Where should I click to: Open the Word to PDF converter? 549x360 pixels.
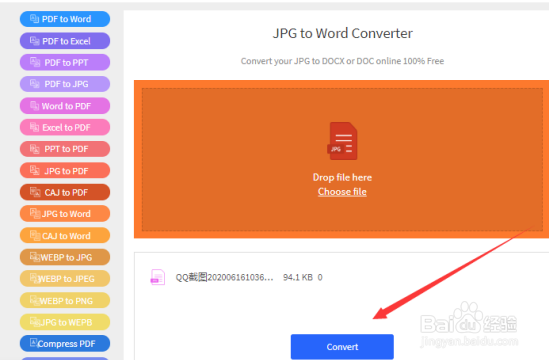(x=65, y=106)
